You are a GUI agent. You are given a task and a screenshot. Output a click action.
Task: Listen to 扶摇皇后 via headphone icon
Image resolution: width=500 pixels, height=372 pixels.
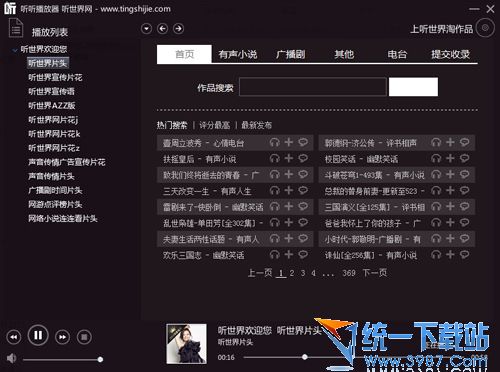point(274,159)
